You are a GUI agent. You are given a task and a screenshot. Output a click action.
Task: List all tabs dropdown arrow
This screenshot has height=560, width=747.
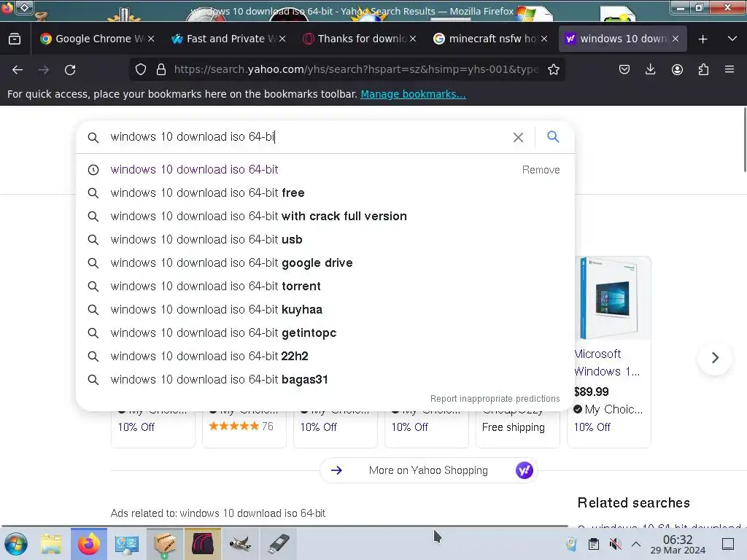[732, 39]
